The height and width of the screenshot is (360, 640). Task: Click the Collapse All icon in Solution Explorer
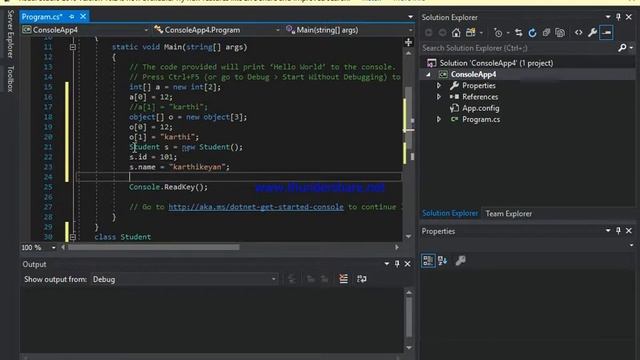(546, 33)
